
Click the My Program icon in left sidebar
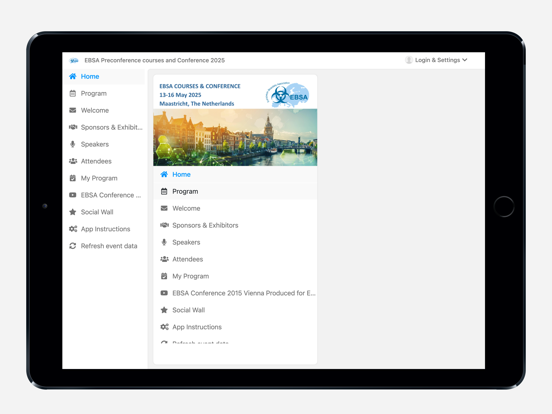coord(73,178)
